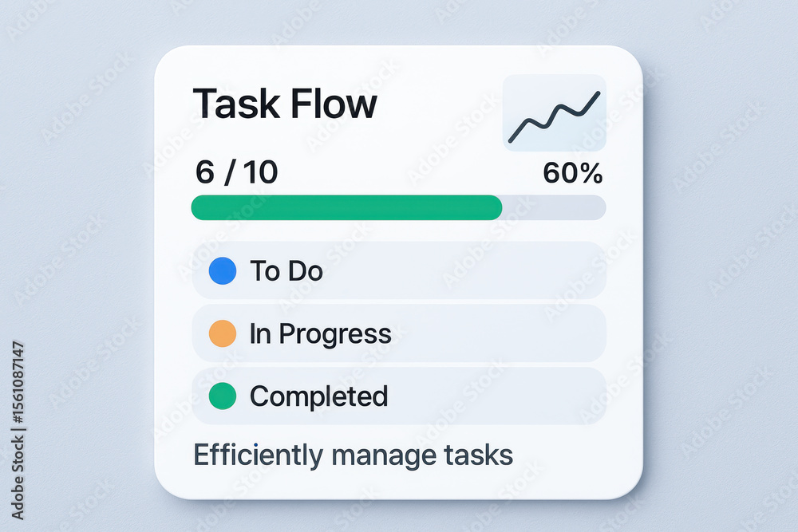This screenshot has width=798, height=532.
Task: Click the green dot beside Completed
Action: tap(223, 396)
